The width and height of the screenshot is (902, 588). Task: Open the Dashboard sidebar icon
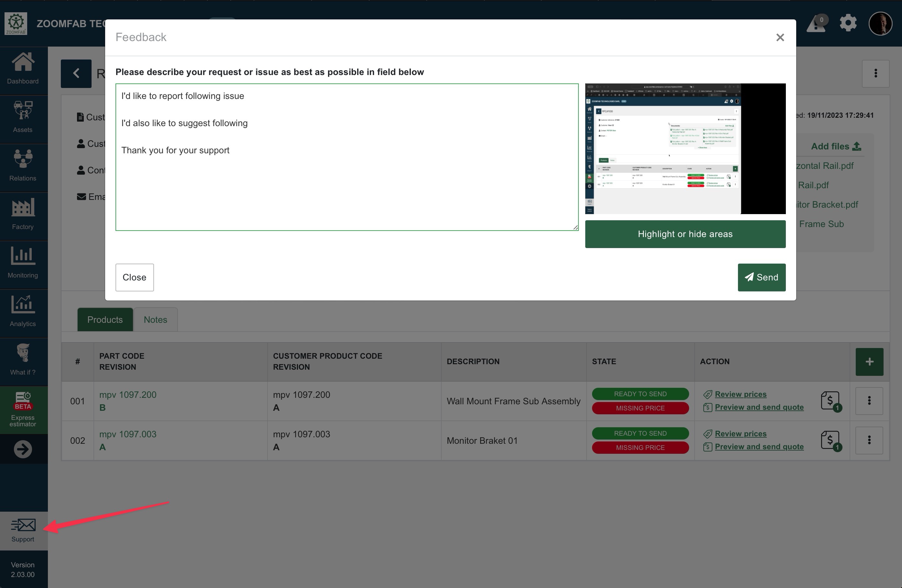[23, 69]
